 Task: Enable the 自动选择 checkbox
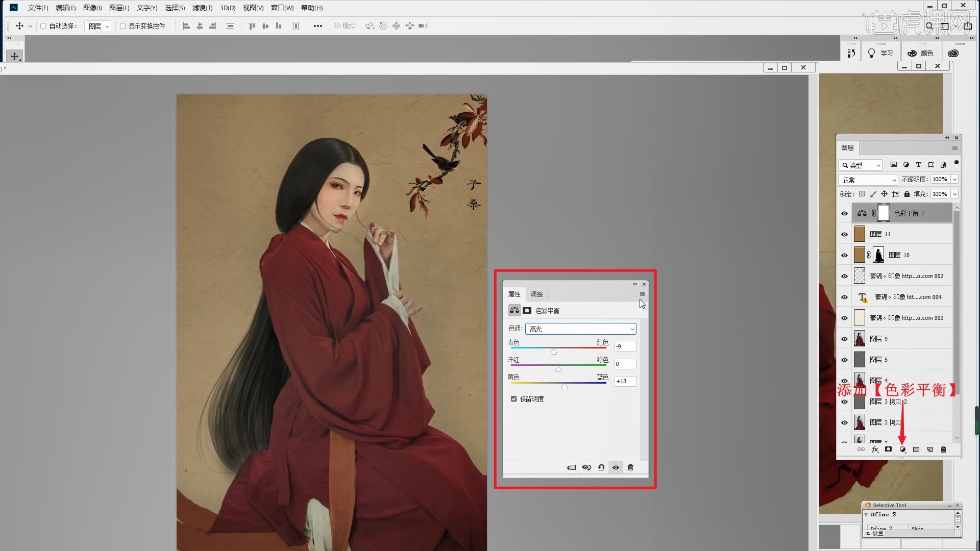[43, 26]
